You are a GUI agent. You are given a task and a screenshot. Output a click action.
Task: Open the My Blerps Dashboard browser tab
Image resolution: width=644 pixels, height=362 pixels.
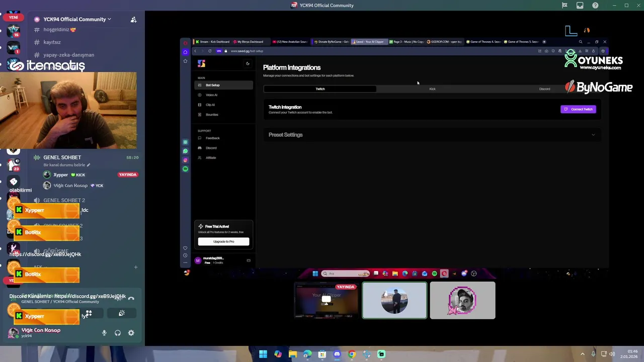[x=250, y=42]
